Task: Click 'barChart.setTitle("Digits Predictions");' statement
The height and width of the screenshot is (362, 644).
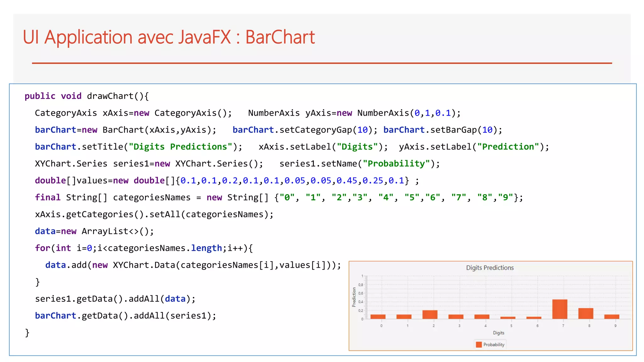Action: point(139,147)
